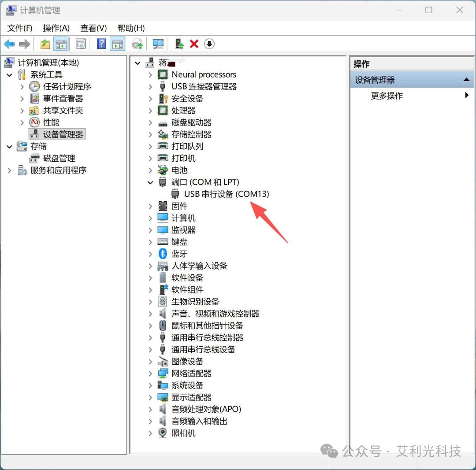
Task: Select the 安全设备 category
Action: click(187, 98)
